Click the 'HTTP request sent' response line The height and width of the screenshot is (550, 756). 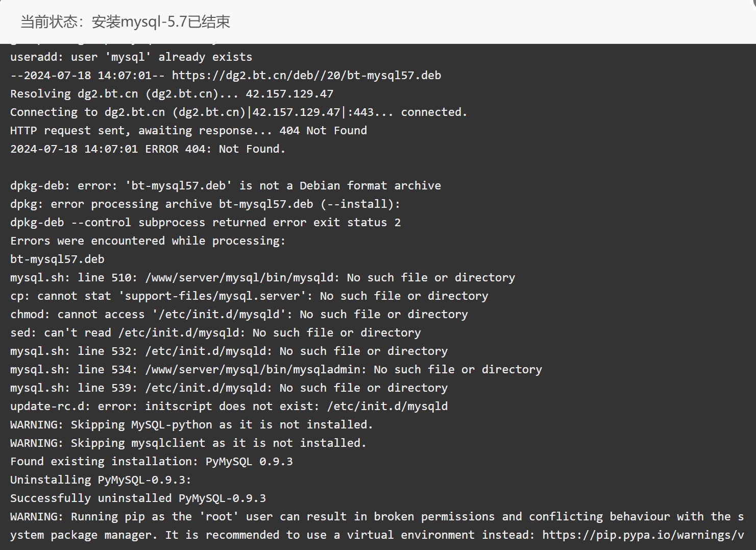point(188,131)
